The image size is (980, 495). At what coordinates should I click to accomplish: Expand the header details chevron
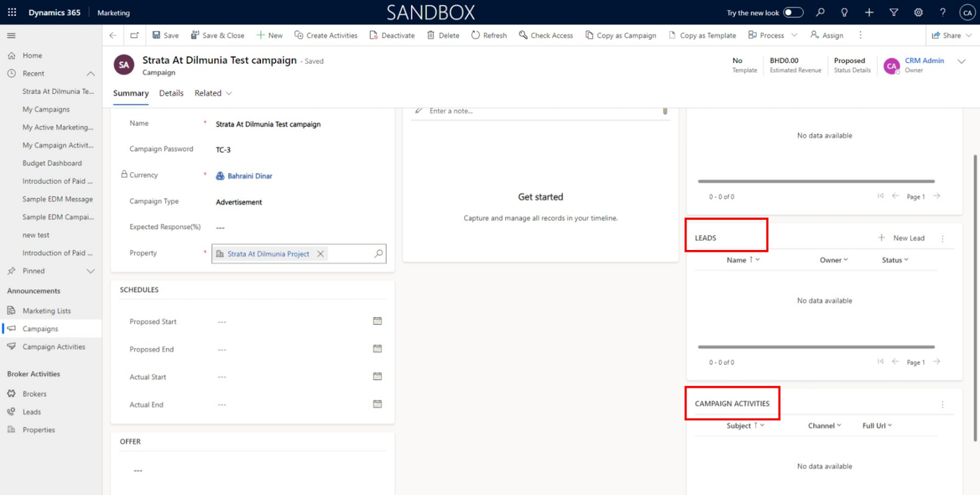click(x=962, y=62)
